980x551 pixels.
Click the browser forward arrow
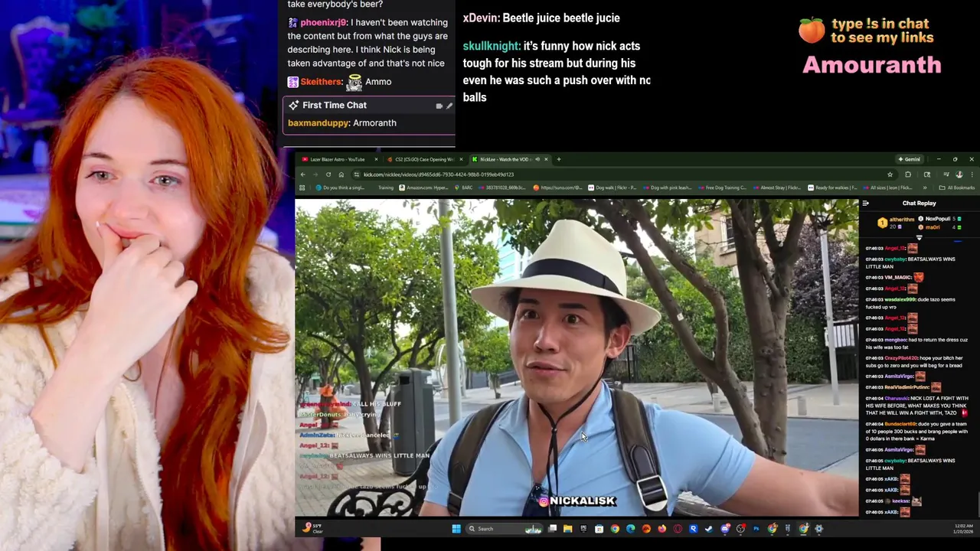315,174
